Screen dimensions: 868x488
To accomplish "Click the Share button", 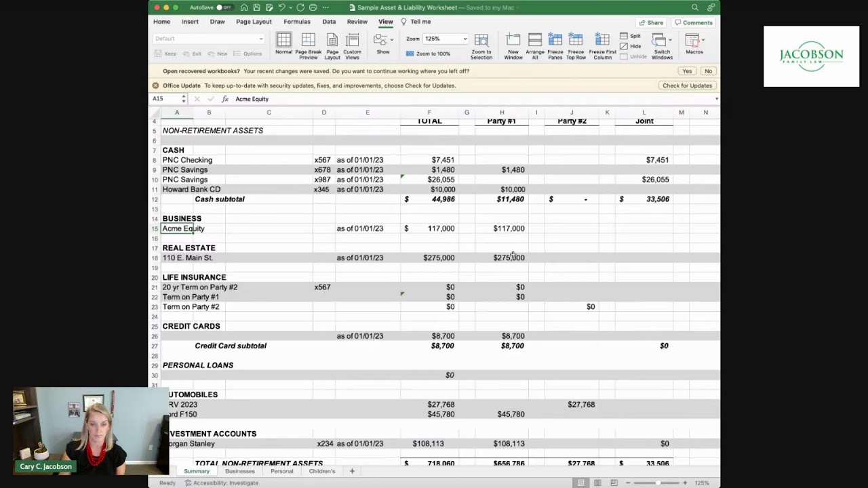I will [x=651, y=22].
